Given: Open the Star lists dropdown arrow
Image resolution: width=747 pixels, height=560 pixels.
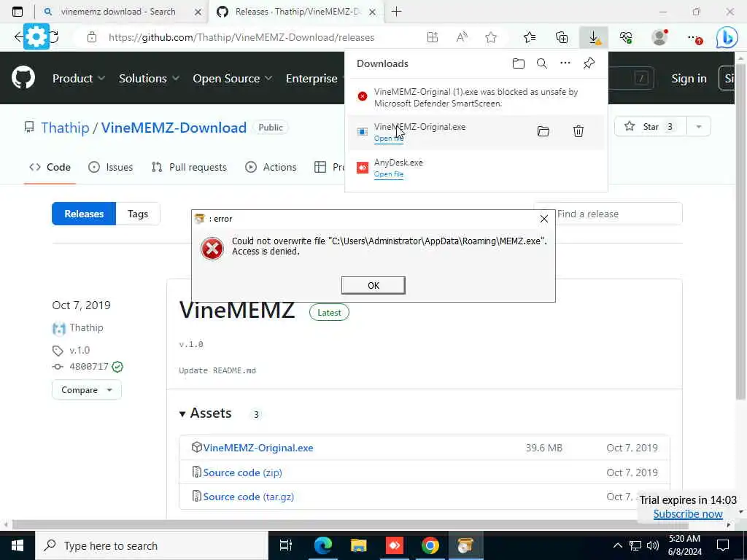Looking at the screenshot, I should coord(699,127).
